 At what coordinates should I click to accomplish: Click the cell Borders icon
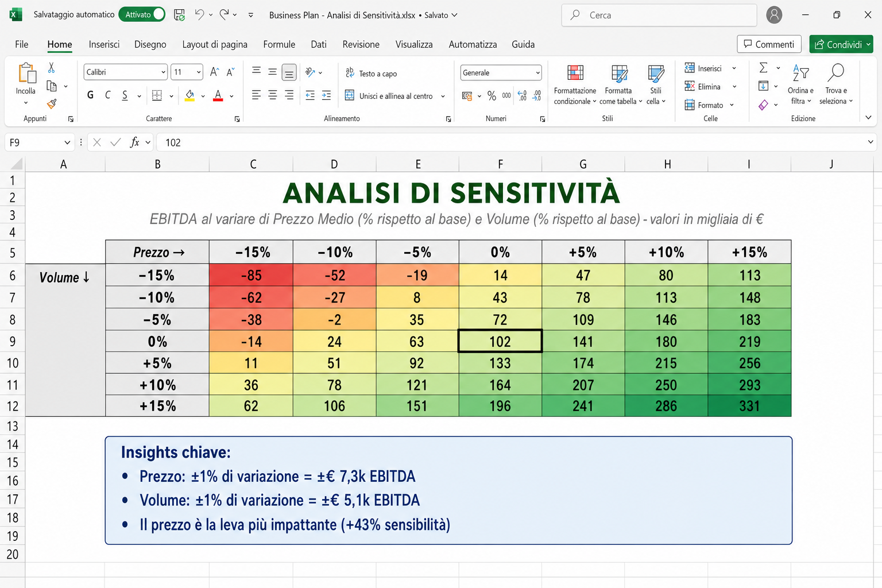(157, 95)
